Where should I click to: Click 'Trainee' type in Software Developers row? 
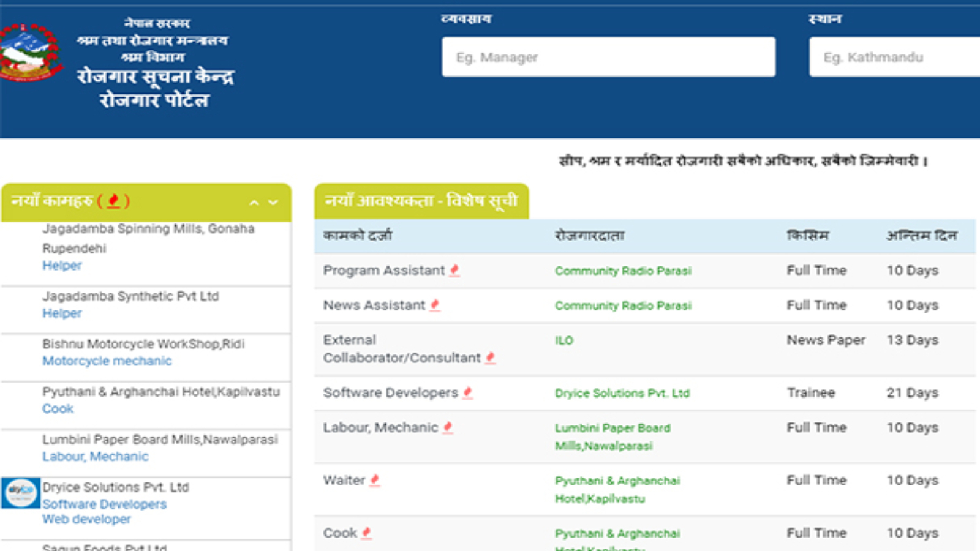811,392
